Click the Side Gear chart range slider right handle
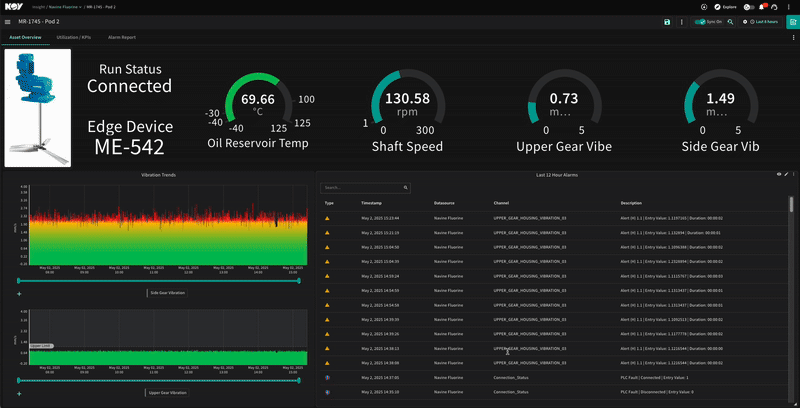800x408 pixels. (299, 280)
